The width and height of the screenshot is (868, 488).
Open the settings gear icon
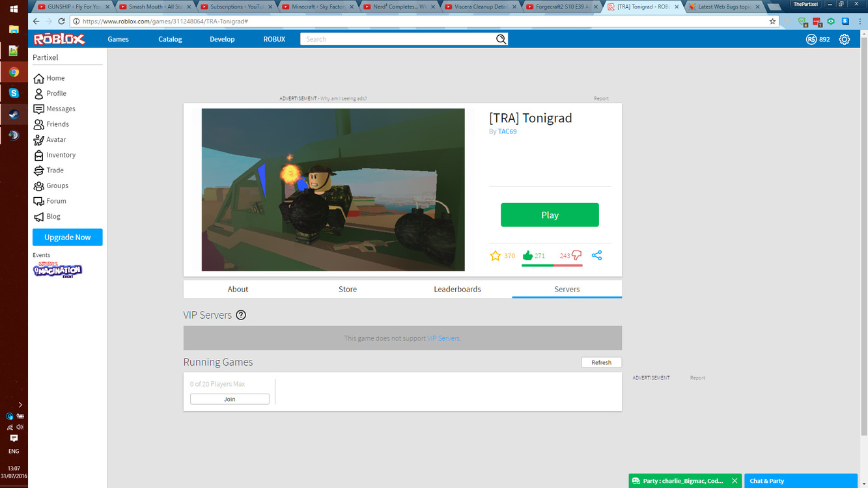845,39
